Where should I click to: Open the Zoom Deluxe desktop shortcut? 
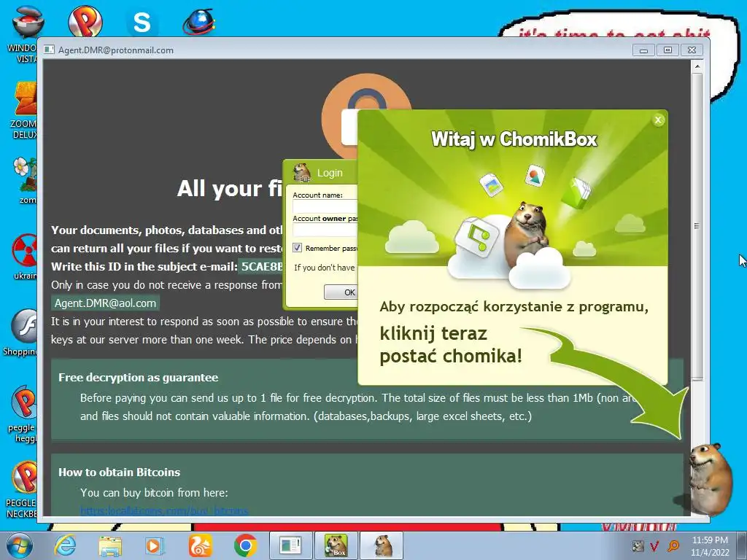[25, 109]
